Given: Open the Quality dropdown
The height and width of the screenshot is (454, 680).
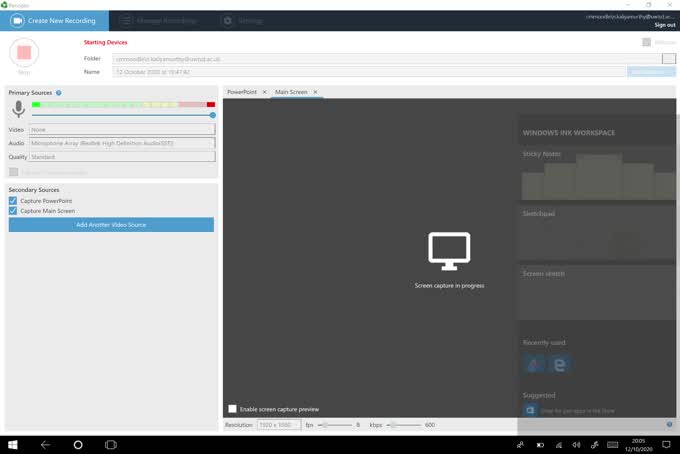Looking at the screenshot, I should (x=122, y=157).
